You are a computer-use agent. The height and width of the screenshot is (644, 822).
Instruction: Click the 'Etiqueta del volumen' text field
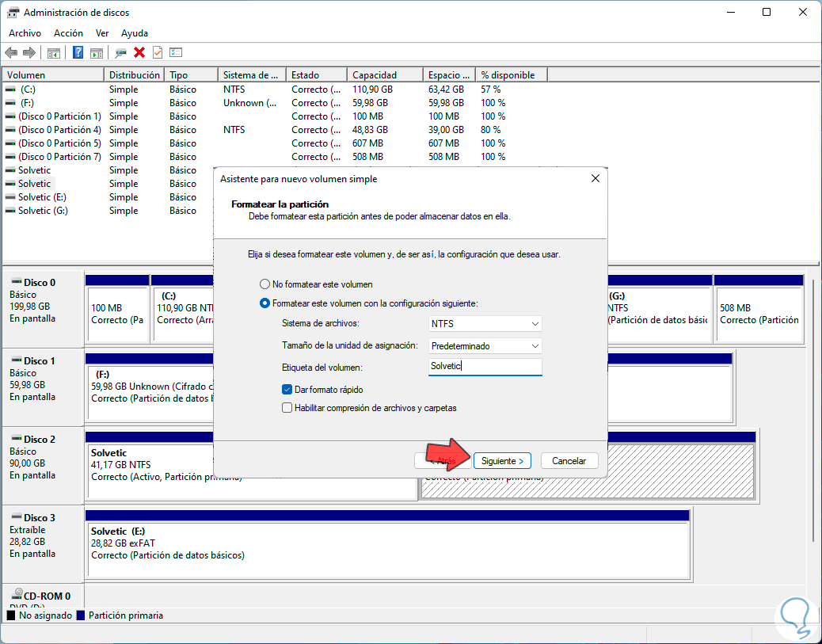485,366
